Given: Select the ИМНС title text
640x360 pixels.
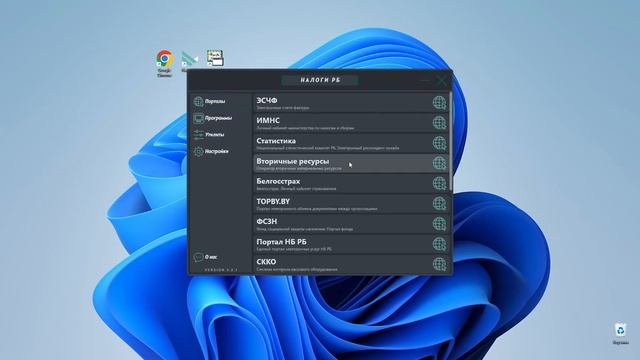Looking at the screenshot, I should coord(268,120).
